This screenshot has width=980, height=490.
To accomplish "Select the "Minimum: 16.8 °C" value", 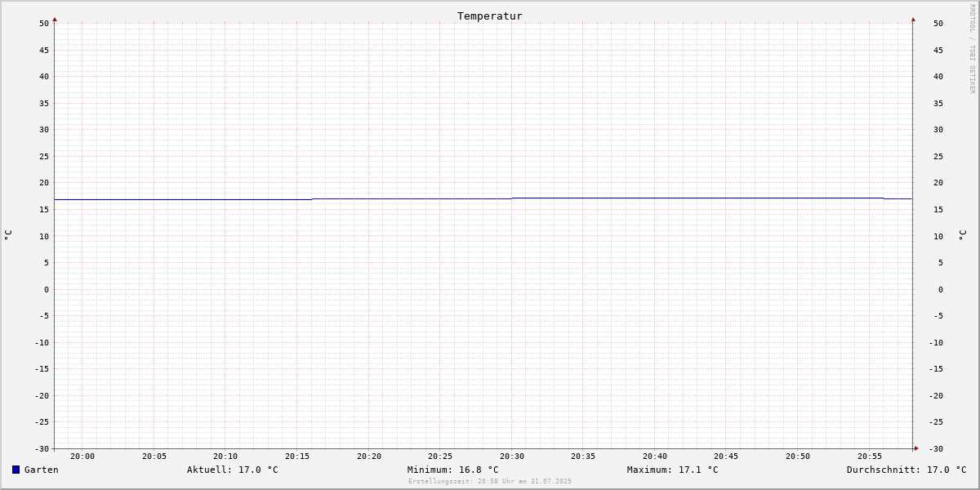I will [x=453, y=470].
